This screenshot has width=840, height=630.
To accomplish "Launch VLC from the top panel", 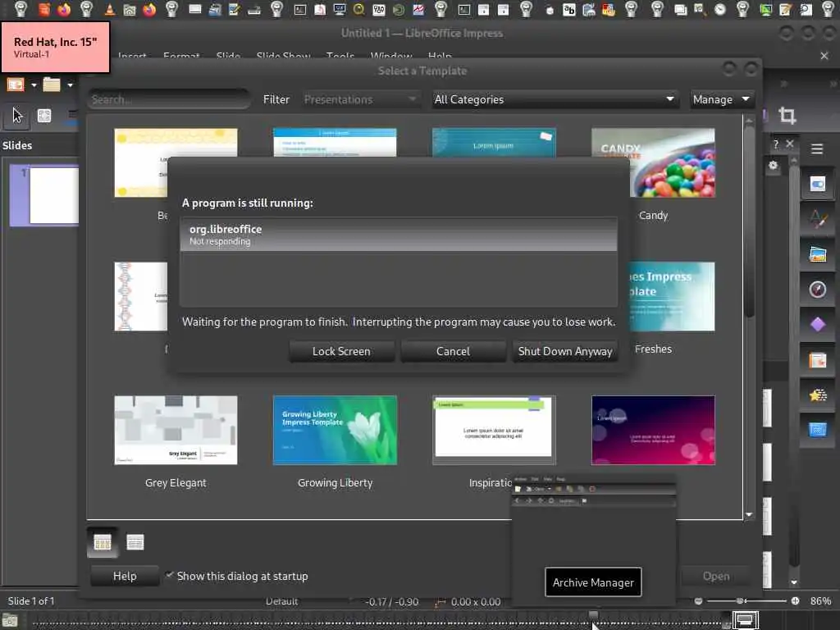I will click(109, 9).
